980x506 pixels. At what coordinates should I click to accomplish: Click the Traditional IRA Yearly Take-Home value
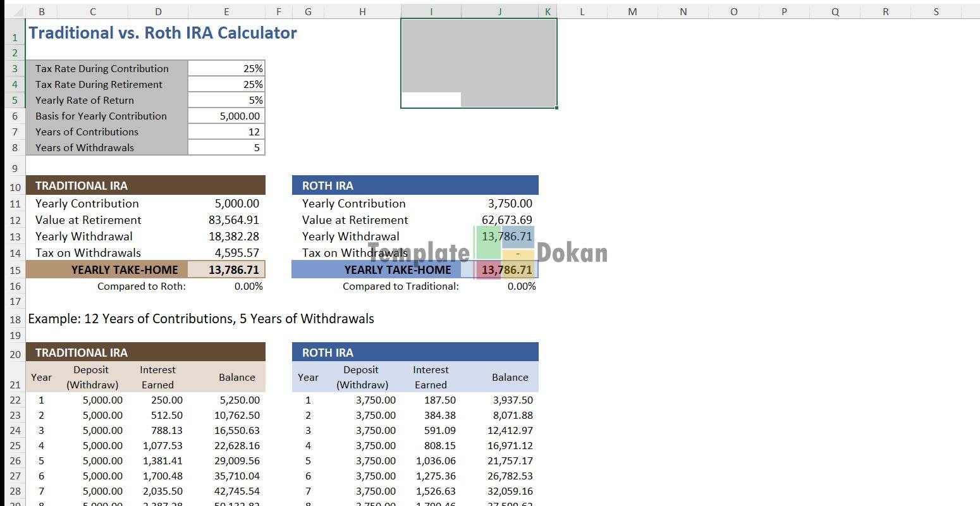coord(227,270)
